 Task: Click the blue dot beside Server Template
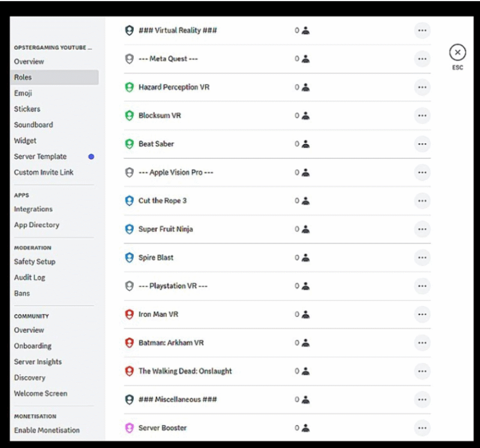pyautogui.click(x=90, y=157)
